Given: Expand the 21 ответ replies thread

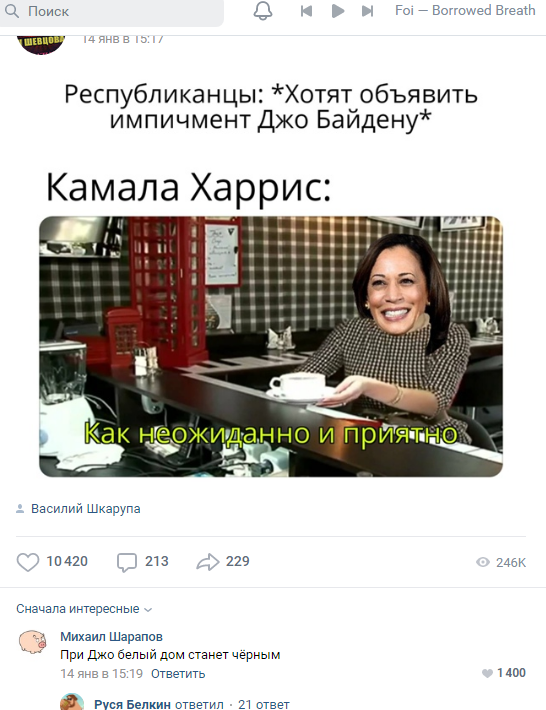Looking at the screenshot, I should 263,704.
